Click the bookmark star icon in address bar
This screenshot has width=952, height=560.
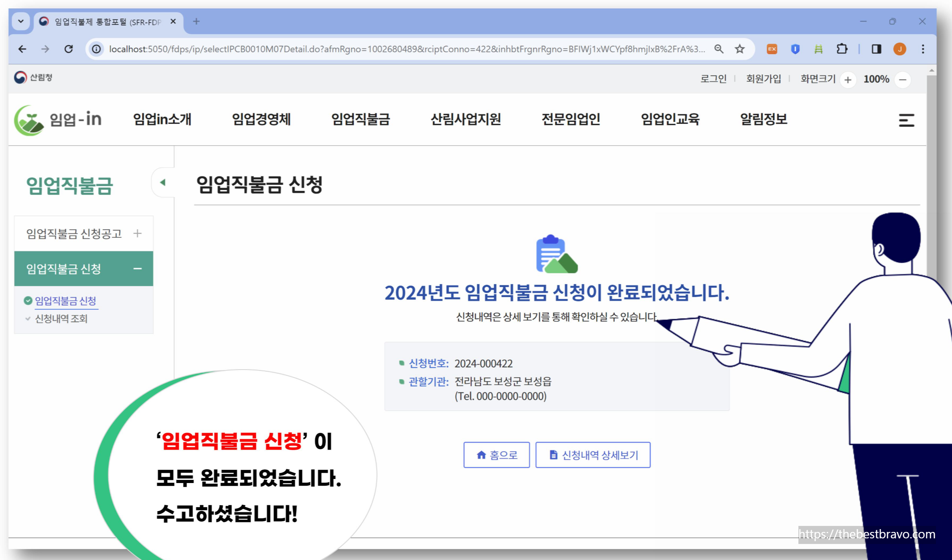pos(739,49)
